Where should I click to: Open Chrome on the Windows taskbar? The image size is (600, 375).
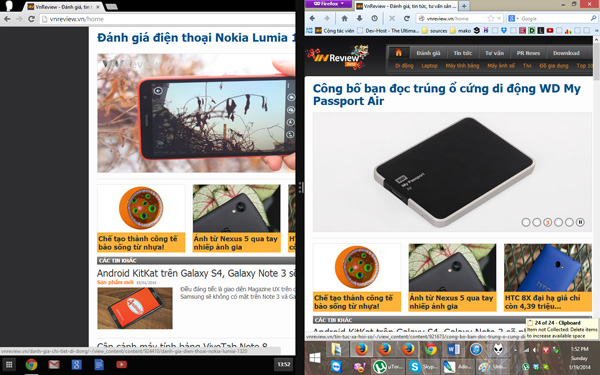tap(430, 349)
